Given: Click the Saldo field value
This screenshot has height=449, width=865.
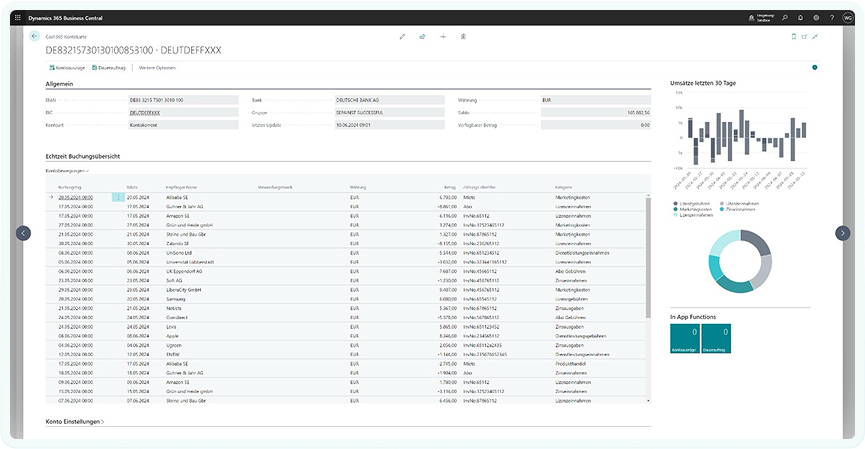Looking at the screenshot, I should click(596, 113).
